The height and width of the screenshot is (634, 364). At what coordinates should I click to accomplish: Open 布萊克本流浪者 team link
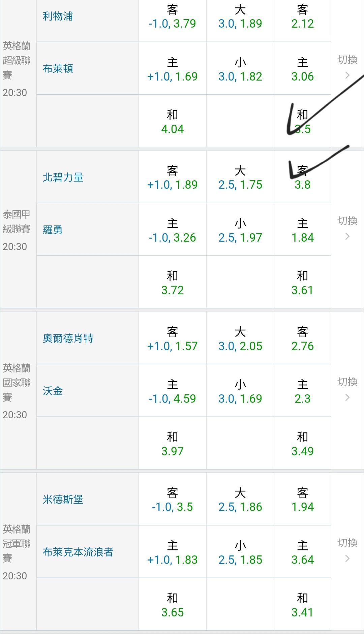tap(78, 552)
